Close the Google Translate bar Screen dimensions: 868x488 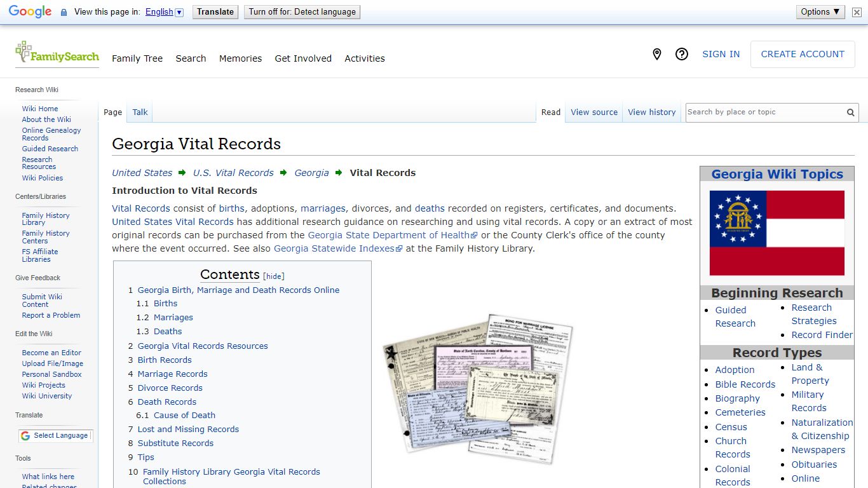coord(857,12)
